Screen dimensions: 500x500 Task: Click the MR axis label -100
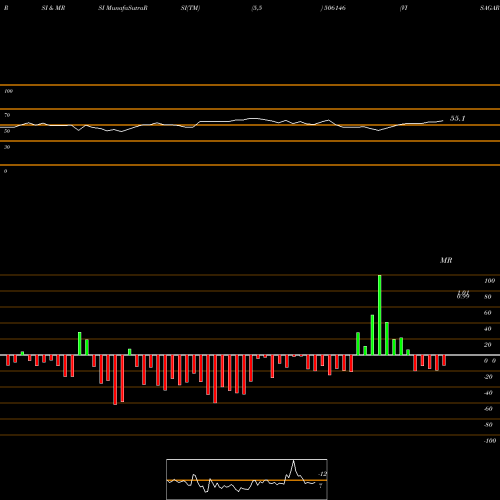point(490,441)
